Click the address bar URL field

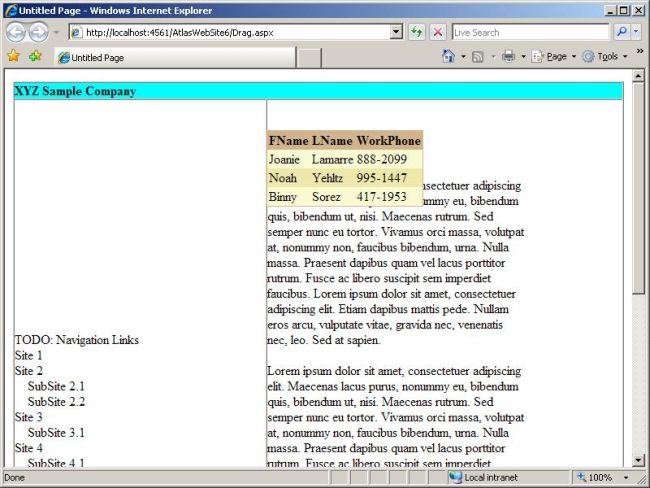point(229,32)
